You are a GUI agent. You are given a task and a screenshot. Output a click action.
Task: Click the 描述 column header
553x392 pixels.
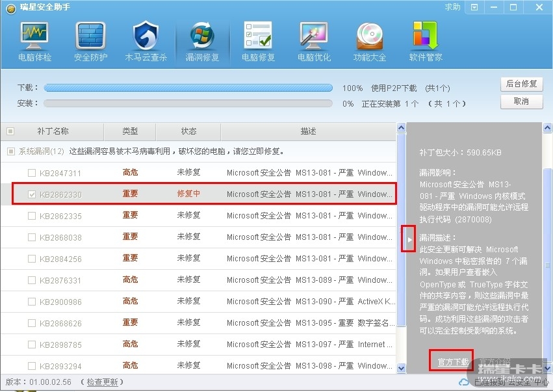point(308,131)
